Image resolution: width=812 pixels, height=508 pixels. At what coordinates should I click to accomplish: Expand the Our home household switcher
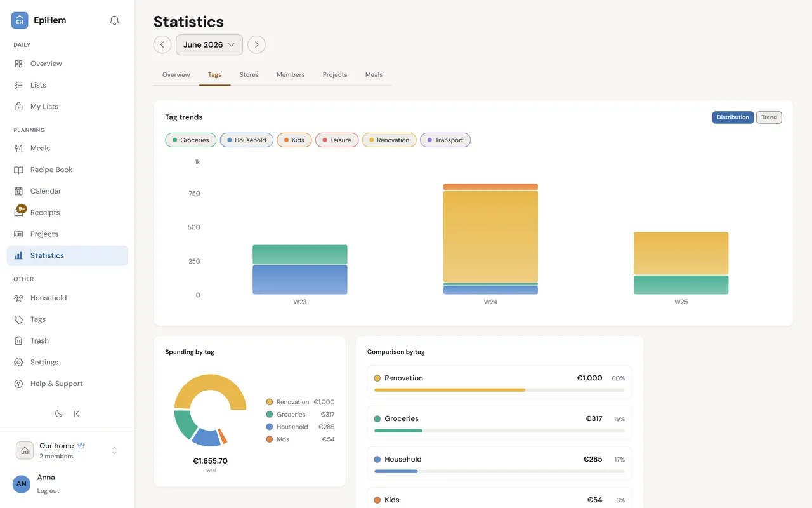pos(114,450)
